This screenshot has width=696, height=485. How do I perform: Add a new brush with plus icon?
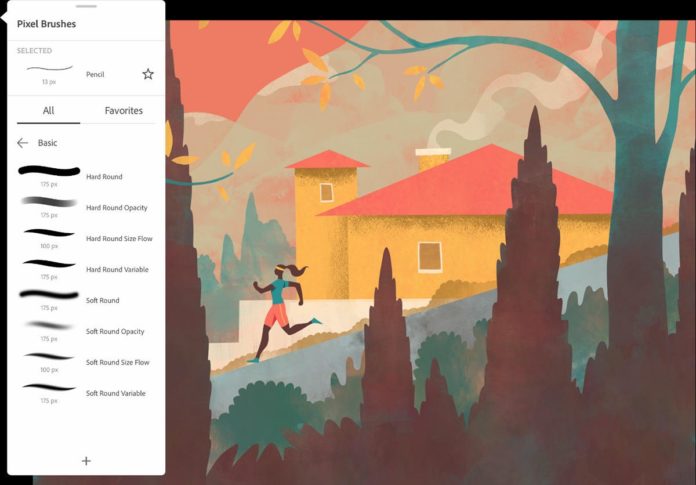click(x=86, y=461)
